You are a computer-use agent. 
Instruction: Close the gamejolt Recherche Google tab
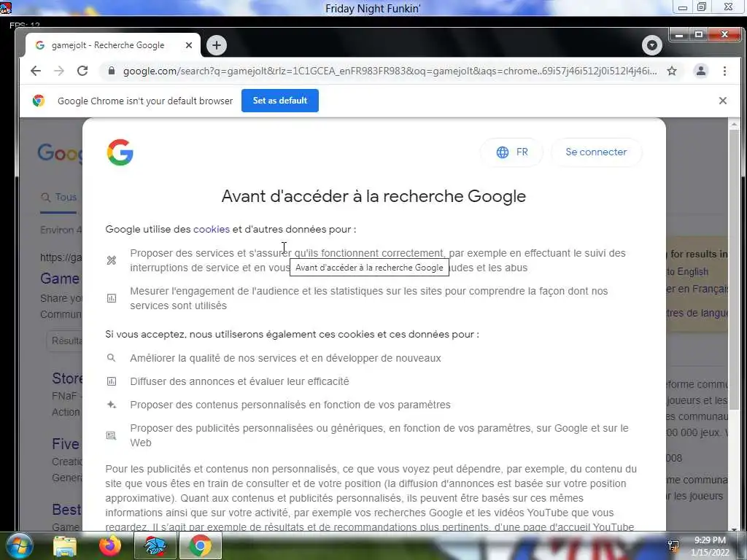(x=189, y=45)
